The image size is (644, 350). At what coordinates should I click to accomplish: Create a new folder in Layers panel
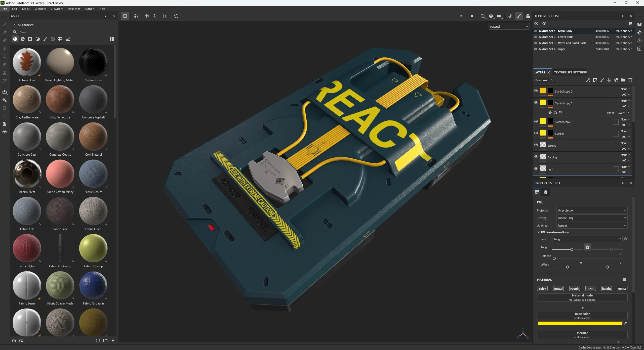[623, 80]
